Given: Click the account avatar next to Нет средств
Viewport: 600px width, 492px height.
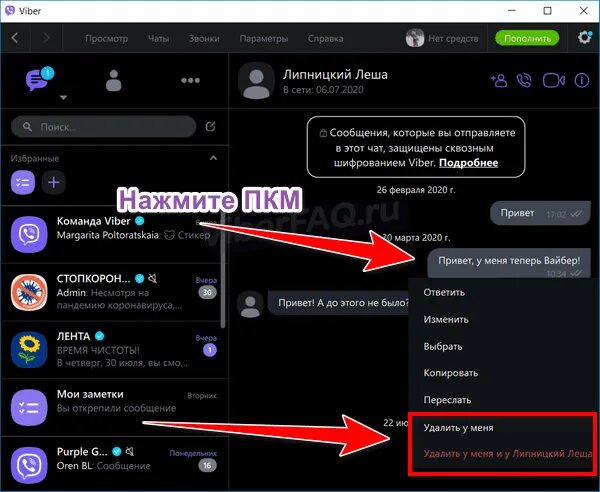Looking at the screenshot, I should coord(415,38).
